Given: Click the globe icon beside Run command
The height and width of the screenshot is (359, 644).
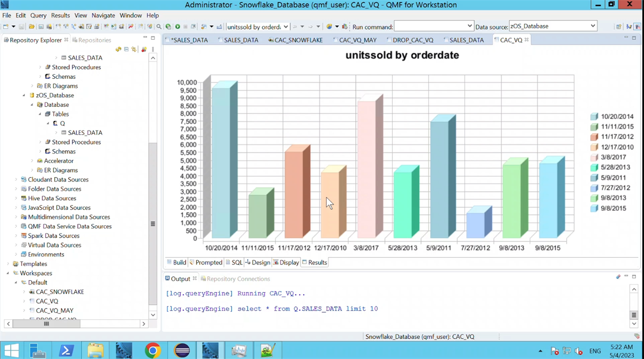Looking at the screenshot, I should tap(329, 27).
